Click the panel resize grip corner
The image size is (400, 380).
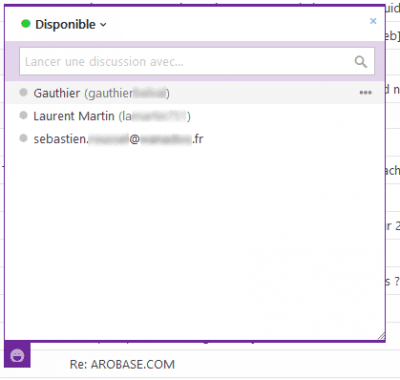(381, 337)
